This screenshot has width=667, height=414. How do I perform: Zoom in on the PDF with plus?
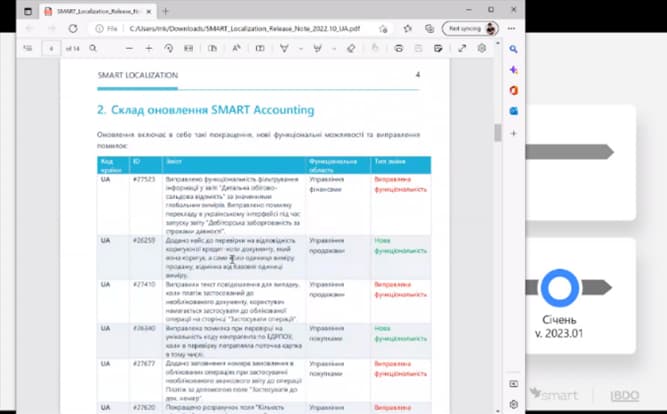click(148, 49)
